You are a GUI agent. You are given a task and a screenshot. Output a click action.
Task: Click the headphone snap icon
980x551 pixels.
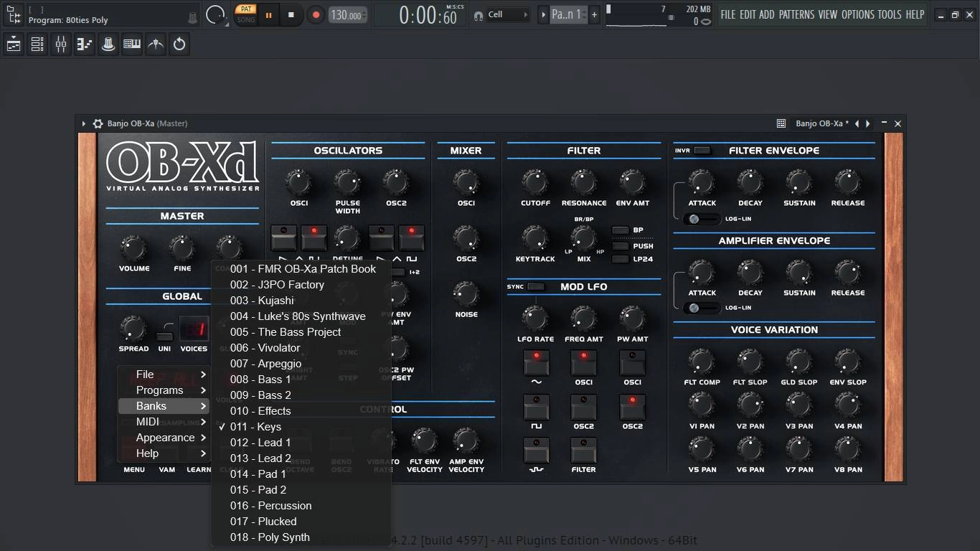coord(479,15)
